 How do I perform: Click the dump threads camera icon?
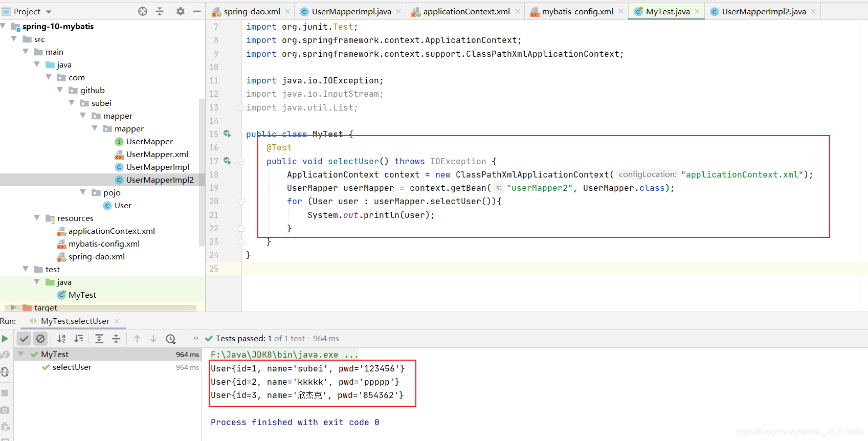pos(5,410)
